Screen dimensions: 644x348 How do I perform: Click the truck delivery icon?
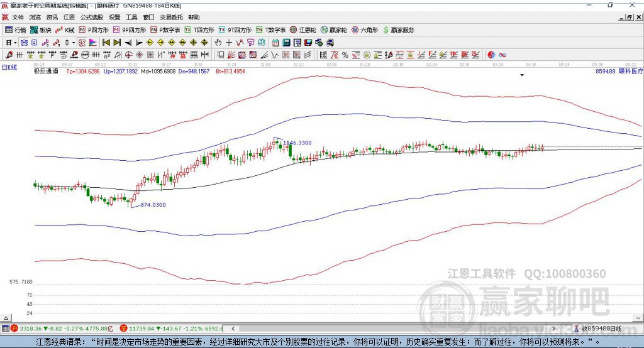coord(330,43)
